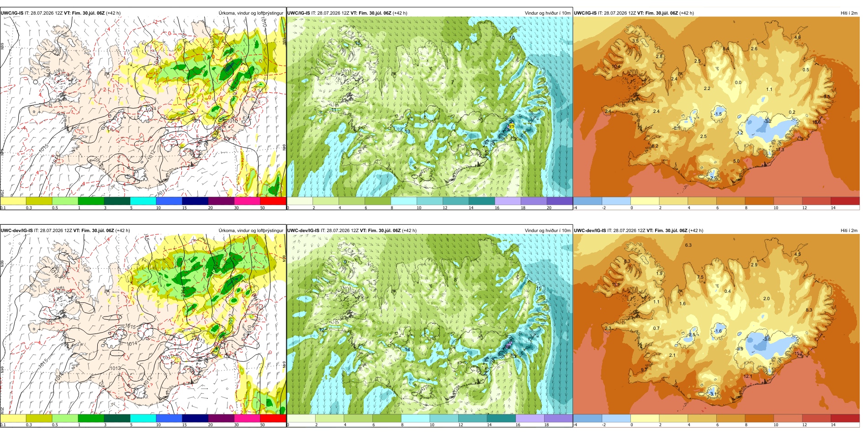Open the UWC/IG-IS 2m temperature map
This screenshot has height=434, width=868.
716,107
